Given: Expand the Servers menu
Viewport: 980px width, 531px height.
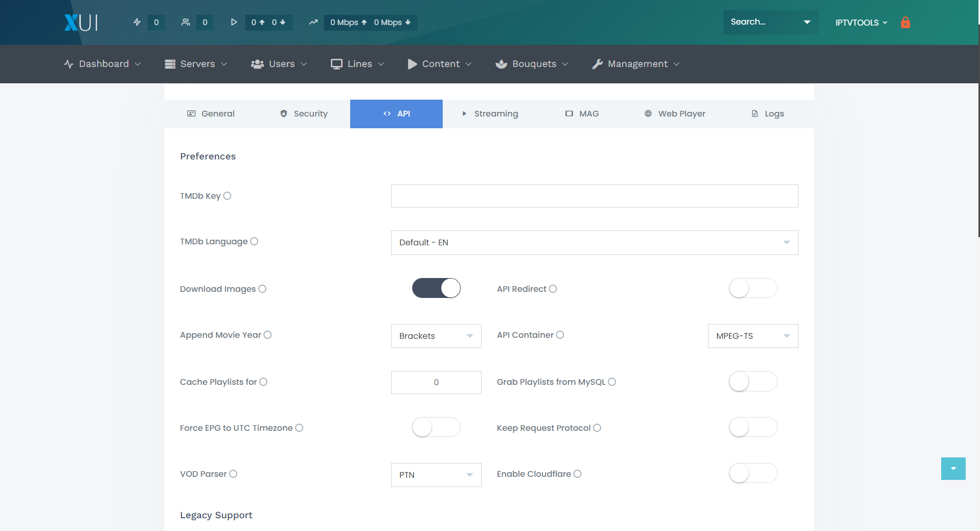Looking at the screenshot, I should [196, 64].
